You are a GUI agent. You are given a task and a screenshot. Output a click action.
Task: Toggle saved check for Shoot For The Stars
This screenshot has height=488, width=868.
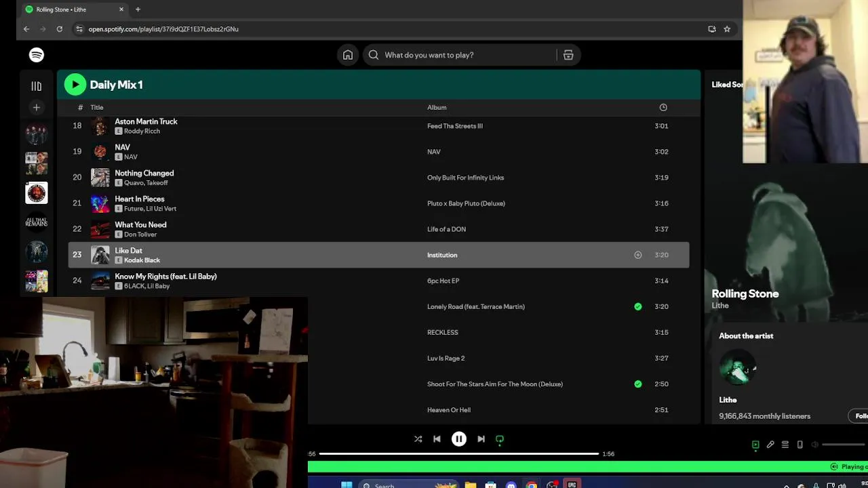click(x=637, y=384)
